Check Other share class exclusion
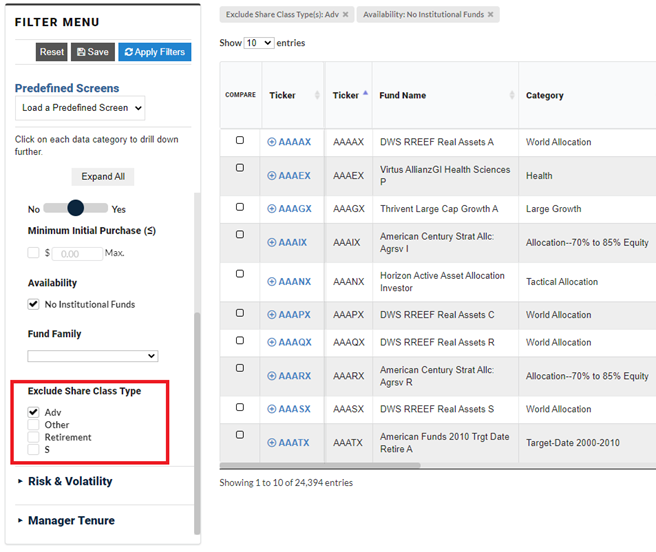Image resolution: width=656 pixels, height=552 pixels. click(x=33, y=425)
